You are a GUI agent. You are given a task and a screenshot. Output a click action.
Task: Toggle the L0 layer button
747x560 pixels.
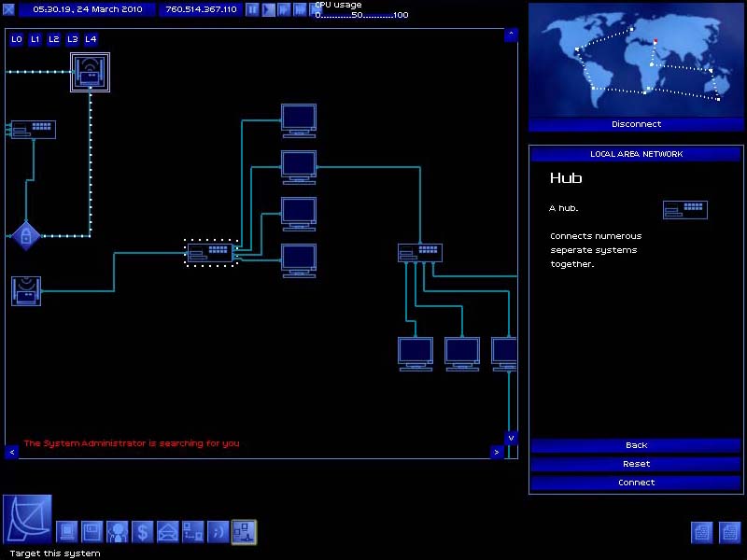pos(17,39)
